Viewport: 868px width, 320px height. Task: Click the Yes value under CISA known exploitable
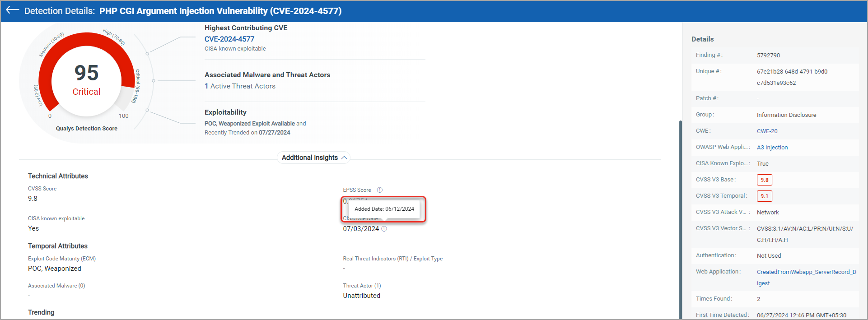(33, 228)
